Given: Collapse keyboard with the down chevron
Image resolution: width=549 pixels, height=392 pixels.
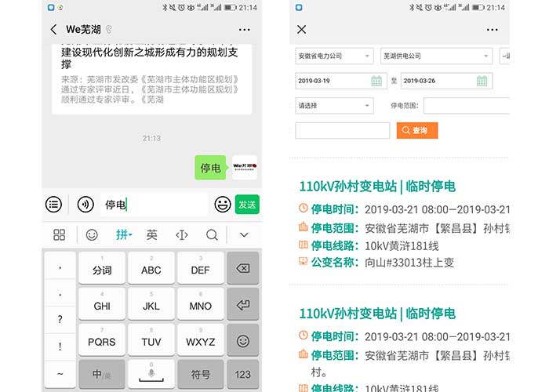Looking at the screenshot, I should (244, 234).
